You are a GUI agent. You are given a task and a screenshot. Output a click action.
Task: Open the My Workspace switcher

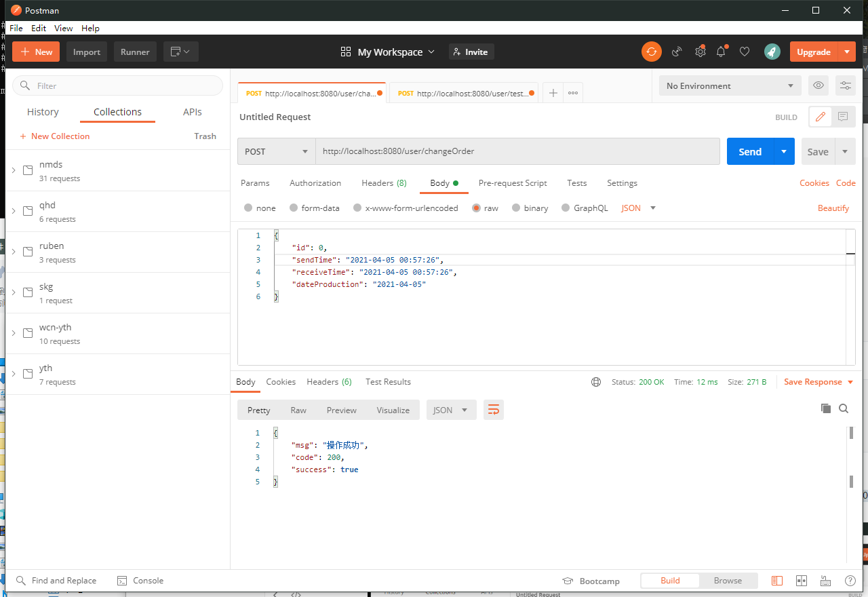(x=388, y=52)
